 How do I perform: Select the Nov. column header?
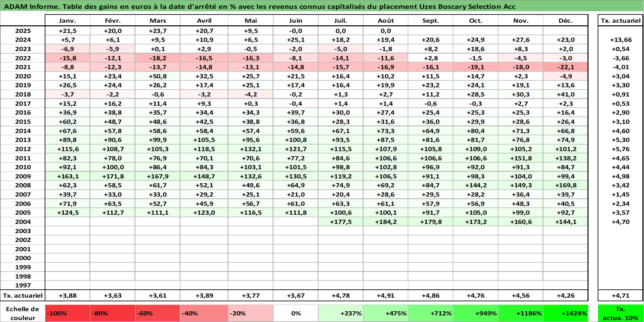[x=521, y=20]
